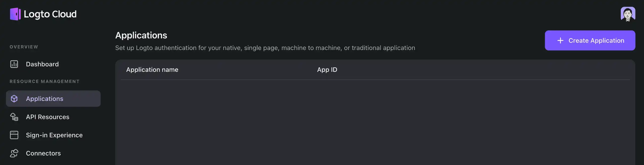
Task: Select the Applications sidebar item label
Action: point(45,99)
